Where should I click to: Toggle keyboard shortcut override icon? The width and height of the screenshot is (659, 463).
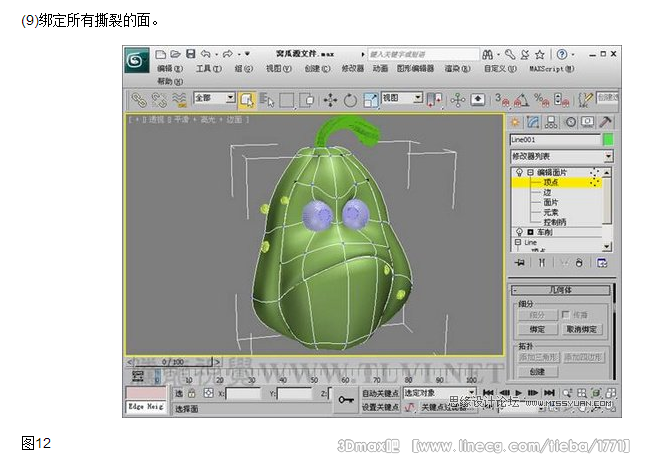(x=478, y=100)
